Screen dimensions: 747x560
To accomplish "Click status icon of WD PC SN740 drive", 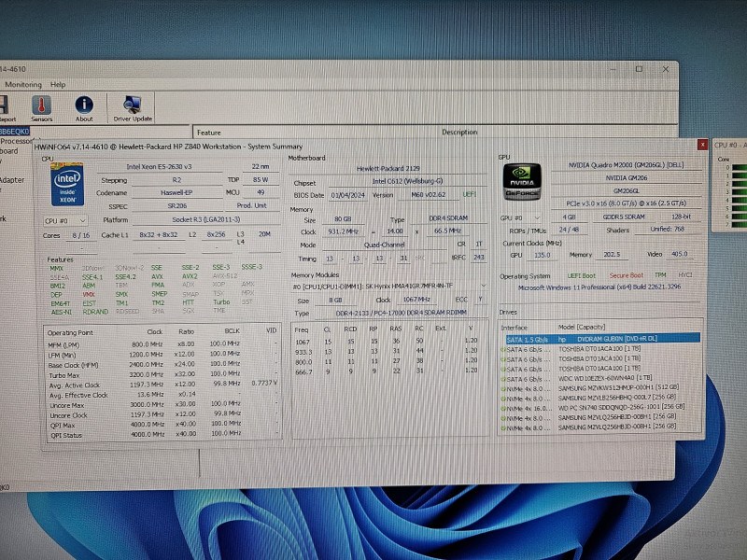I will coord(503,409).
